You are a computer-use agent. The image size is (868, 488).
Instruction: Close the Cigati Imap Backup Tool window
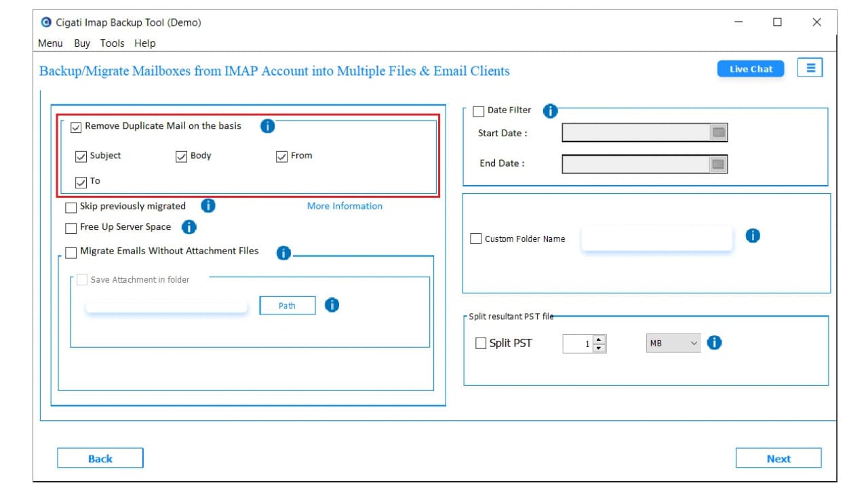tap(816, 22)
